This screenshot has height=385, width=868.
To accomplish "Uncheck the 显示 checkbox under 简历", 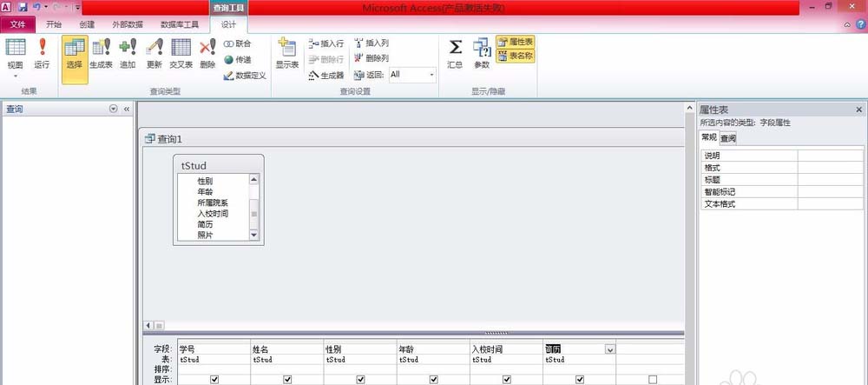I will (580, 380).
